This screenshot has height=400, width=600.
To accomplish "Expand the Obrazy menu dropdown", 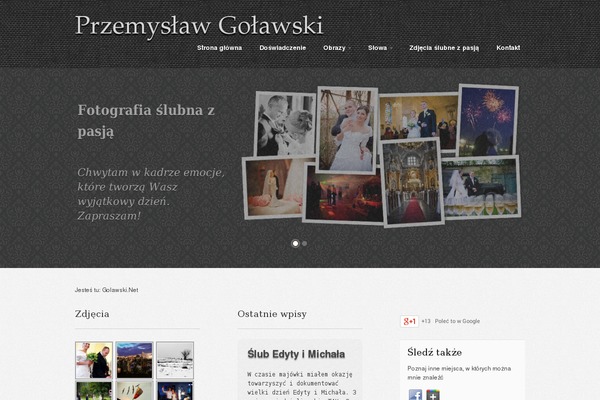I will (x=337, y=48).
